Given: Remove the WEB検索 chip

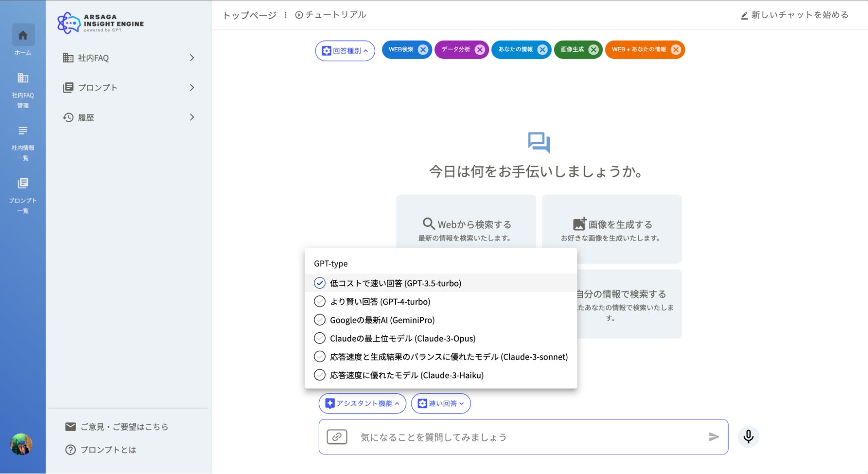Looking at the screenshot, I should [x=423, y=49].
